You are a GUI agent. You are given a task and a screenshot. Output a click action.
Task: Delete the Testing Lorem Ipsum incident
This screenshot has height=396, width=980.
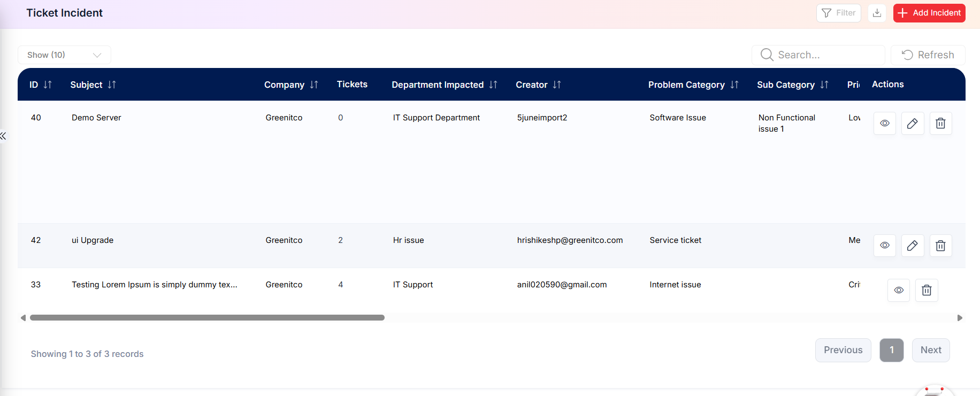[927, 290]
